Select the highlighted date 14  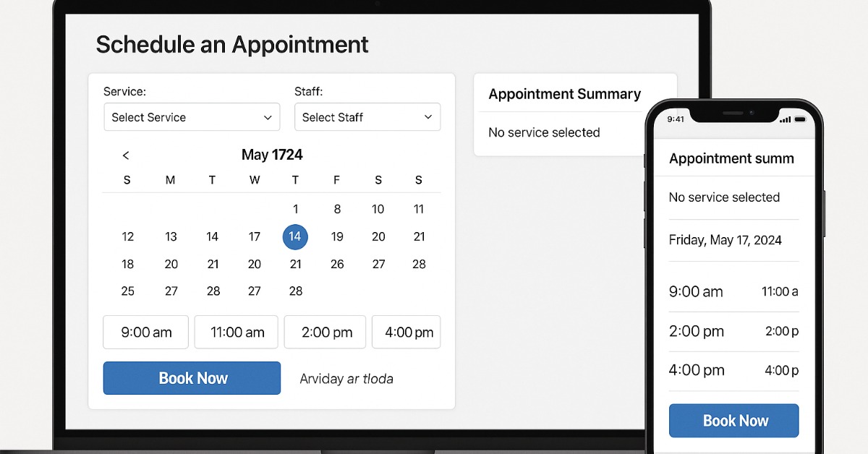click(x=295, y=236)
